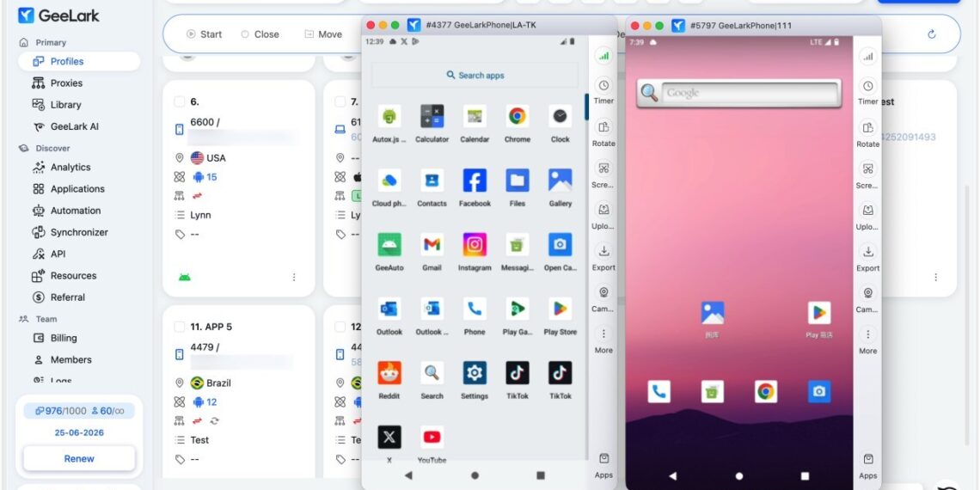This screenshot has width=980, height=490.
Task: Open the Automation section in sidebar
Action: [75, 211]
